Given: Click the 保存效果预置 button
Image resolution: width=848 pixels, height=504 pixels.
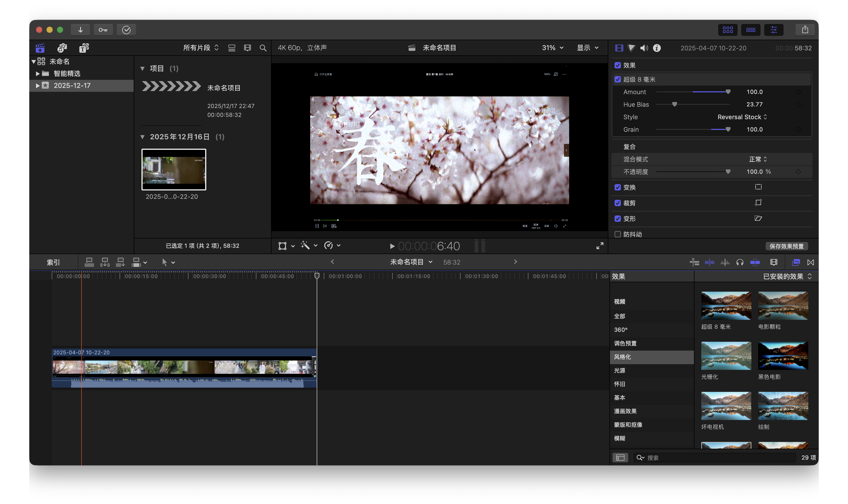Looking at the screenshot, I should (786, 246).
